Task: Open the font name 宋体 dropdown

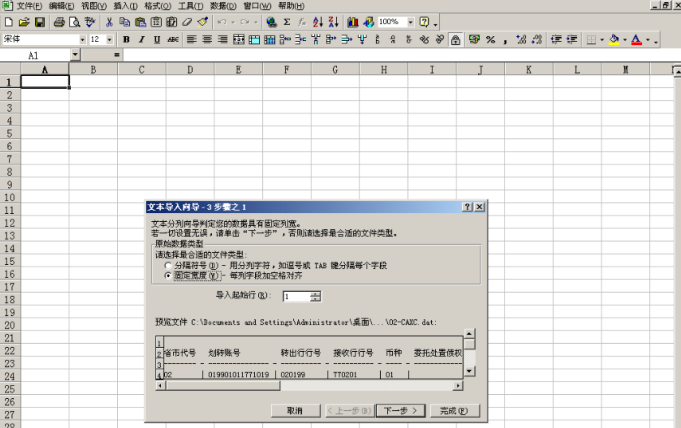Action: coord(82,40)
